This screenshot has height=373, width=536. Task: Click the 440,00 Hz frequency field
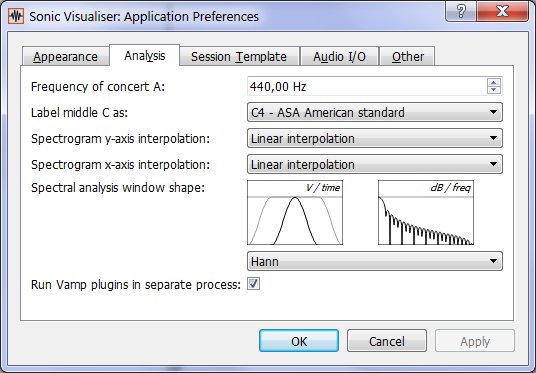[367, 86]
